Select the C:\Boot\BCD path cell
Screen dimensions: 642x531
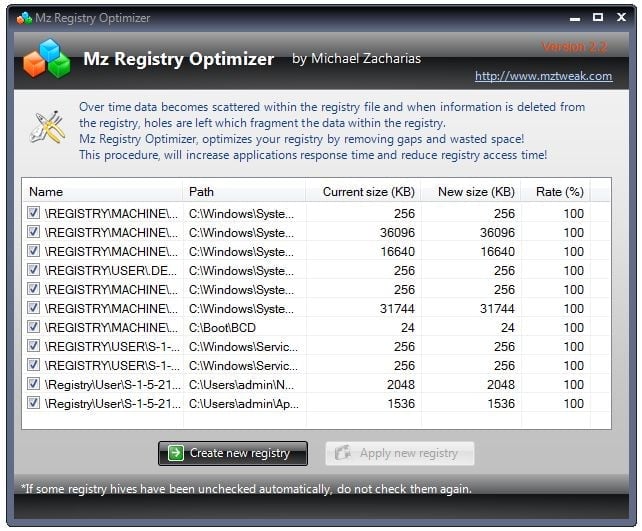222,328
